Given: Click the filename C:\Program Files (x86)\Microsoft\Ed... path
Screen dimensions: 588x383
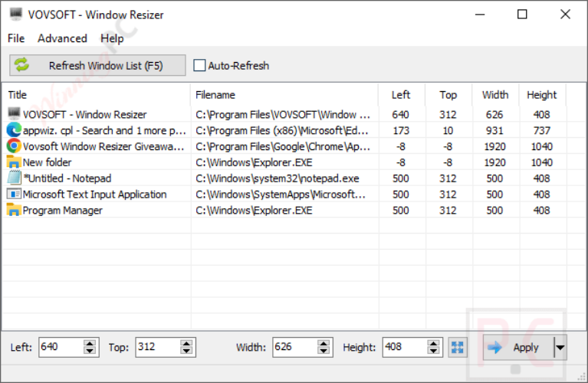Looking at the screenshot, I should tap(282, 130).
